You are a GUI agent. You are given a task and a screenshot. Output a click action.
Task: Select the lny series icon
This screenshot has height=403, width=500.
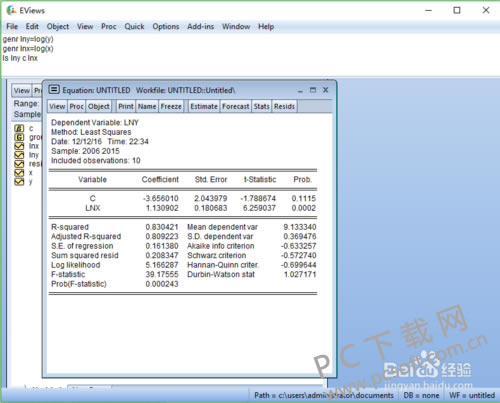[x=19, y=155]
